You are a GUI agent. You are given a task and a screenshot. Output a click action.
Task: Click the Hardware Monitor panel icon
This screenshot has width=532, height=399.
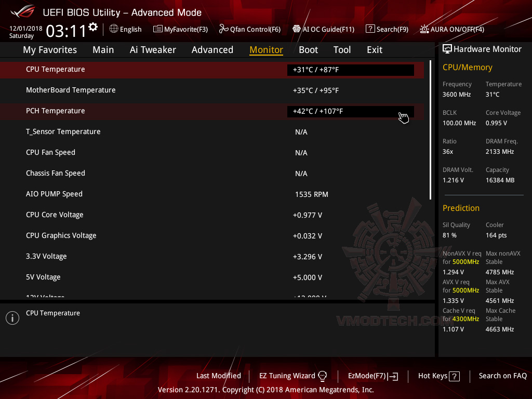448,49
